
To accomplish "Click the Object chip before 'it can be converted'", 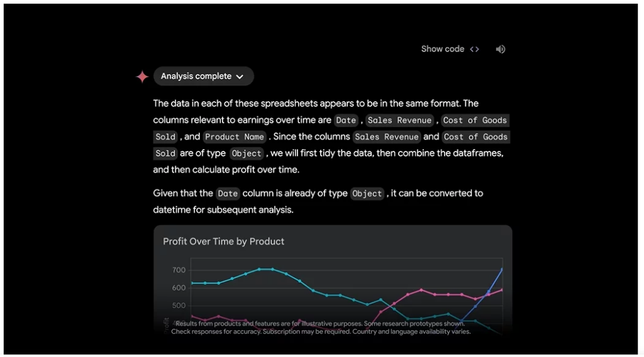I will coord(367,194).
